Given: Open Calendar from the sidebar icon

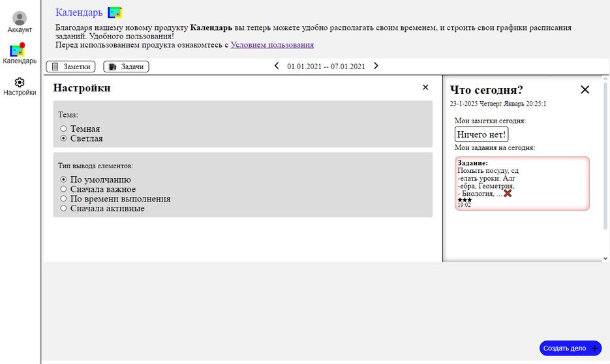Looking at the screenshot, I should (18, 50).
